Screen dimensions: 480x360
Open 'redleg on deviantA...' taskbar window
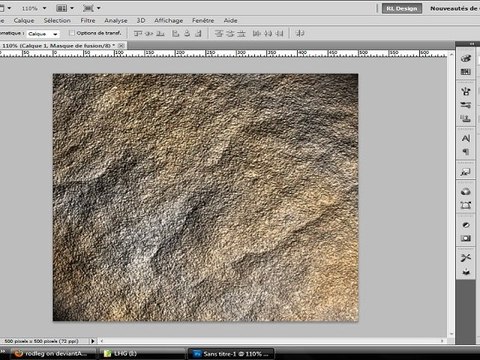[x=53, y=354]
